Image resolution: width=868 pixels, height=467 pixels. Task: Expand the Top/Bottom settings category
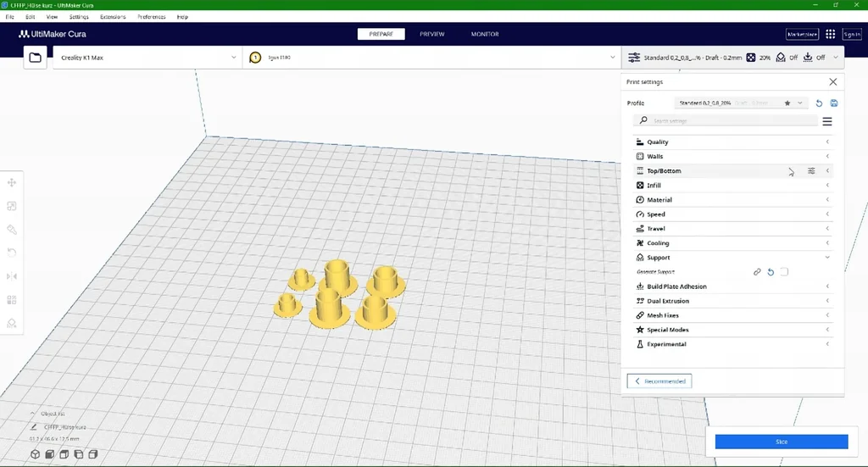732,171
